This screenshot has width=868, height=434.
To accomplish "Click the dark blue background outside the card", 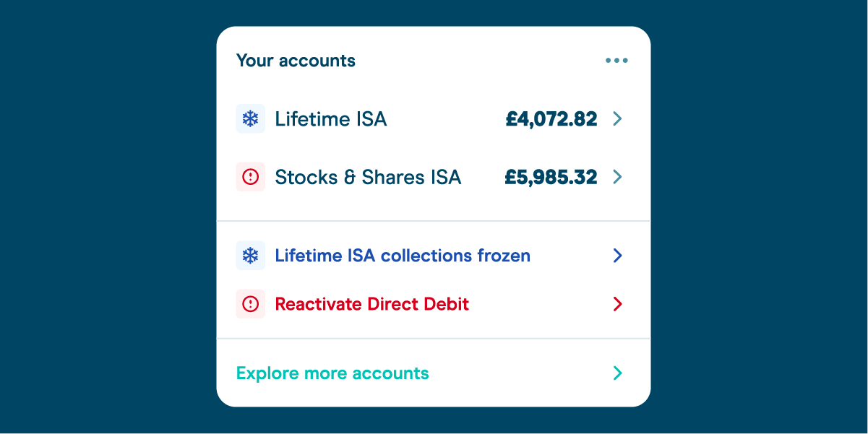I will tap(108, 217).
